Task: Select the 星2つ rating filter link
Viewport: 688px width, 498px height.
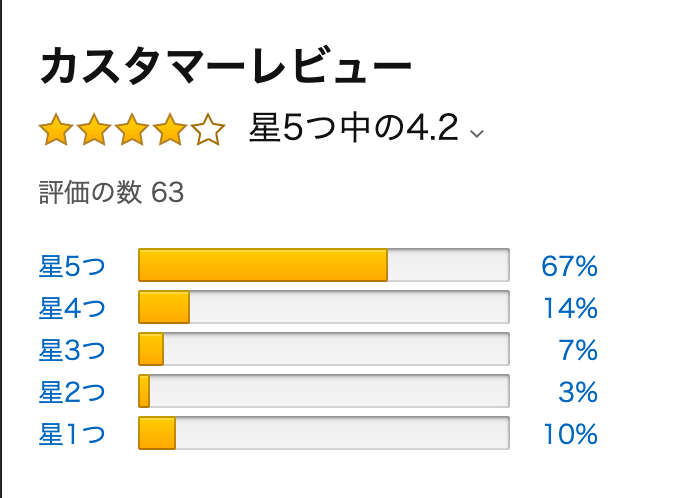Action: (x=72, y=391)
